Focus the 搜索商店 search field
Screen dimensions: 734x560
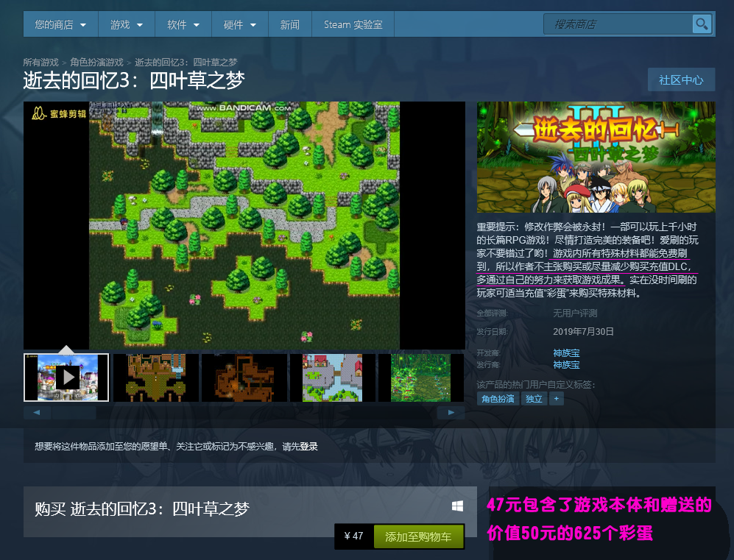(618, 24)
